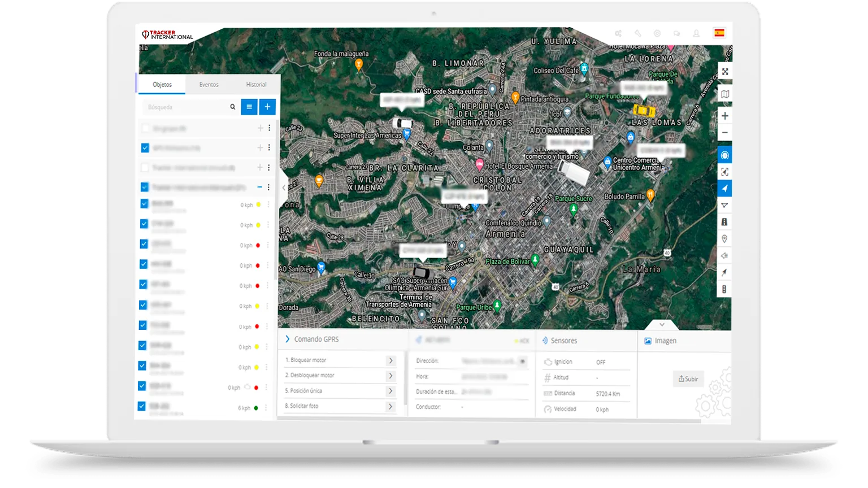Viewport: 868px width, 488px height.
Task: Click the Coliseo Del Café map marker
Action: coord(584,69)
